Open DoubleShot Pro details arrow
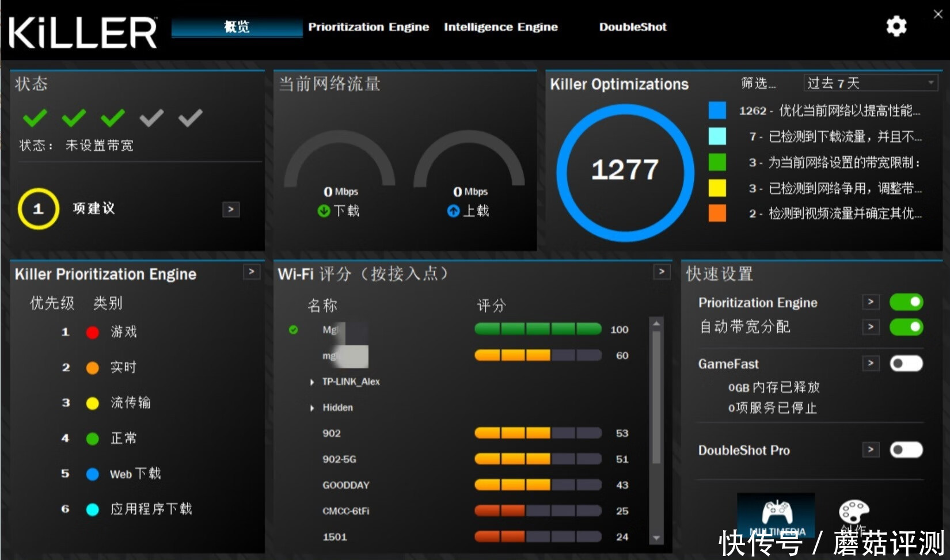Screen dimensions: 950x560 871,449
